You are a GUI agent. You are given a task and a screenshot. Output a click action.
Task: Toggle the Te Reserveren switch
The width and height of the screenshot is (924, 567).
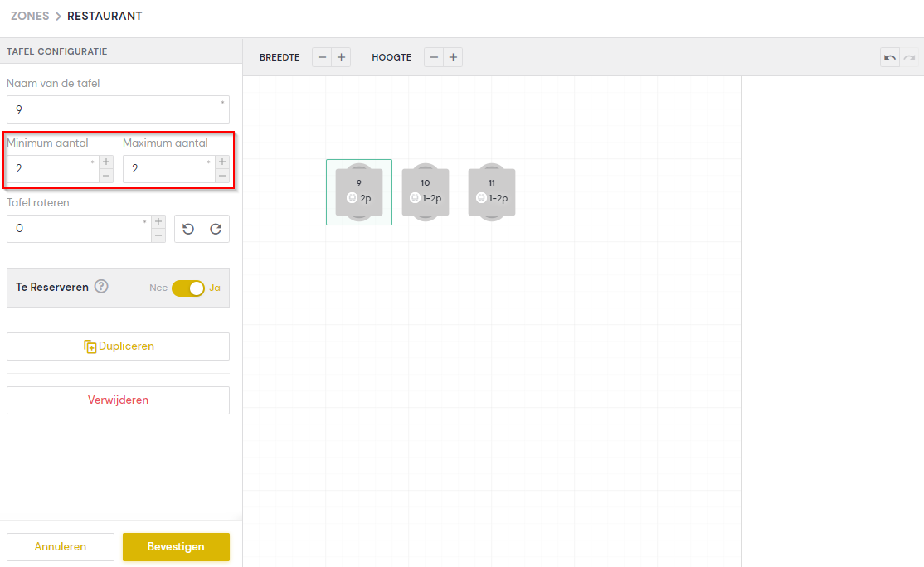[188, 288]
